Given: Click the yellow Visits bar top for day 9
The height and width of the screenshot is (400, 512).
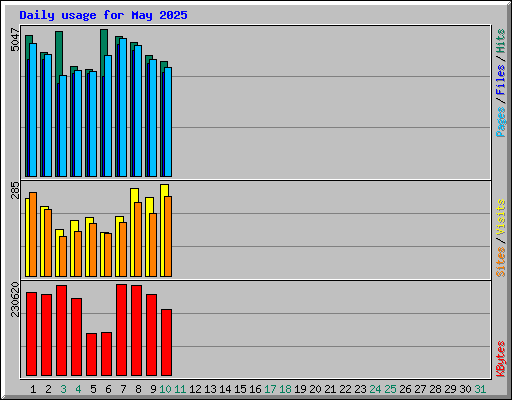Looking at the screenshot, I should (149, 205).
